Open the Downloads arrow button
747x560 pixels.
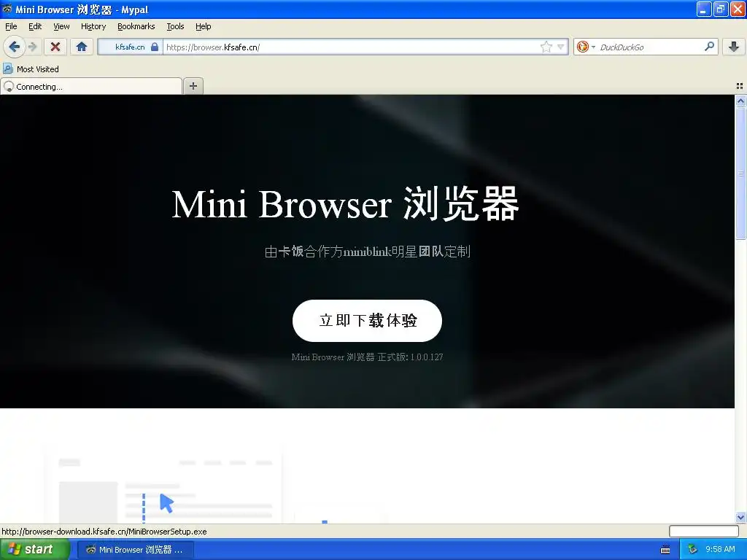pyautogui.click(x=734, y=47)
